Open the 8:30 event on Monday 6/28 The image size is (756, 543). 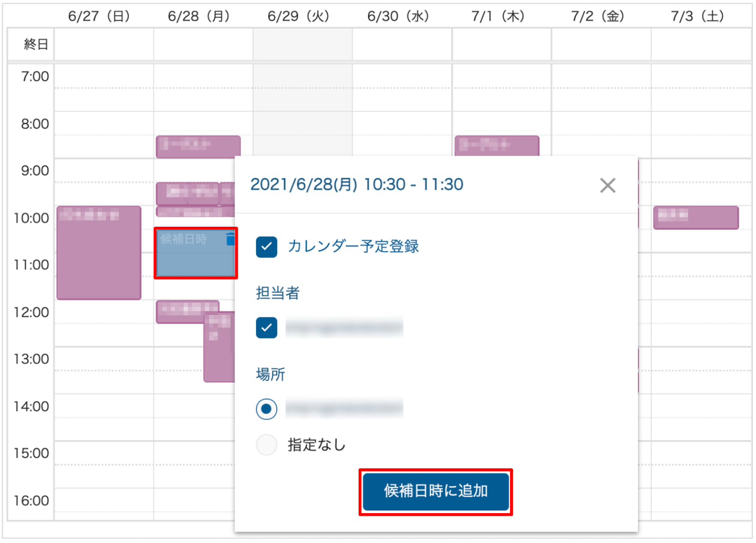(198, 147)
